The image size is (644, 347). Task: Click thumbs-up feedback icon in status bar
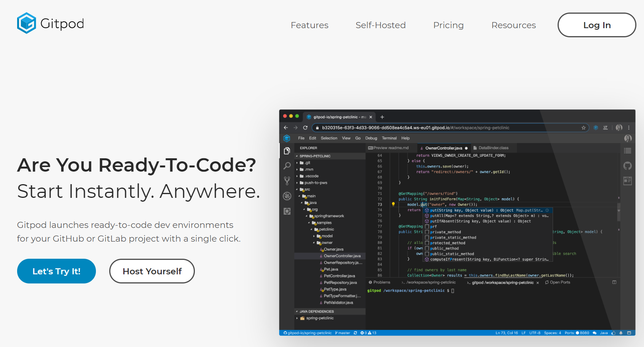(614, 333)
